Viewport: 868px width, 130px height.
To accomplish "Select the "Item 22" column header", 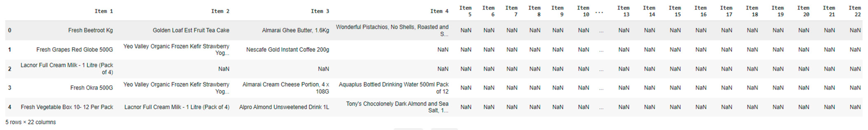I will (x=855, y=11).
